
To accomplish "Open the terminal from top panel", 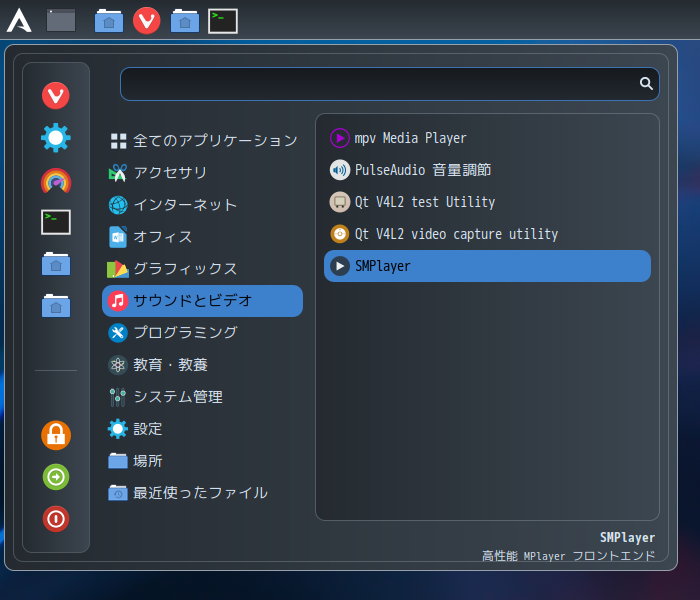I will tap(223, 21).
